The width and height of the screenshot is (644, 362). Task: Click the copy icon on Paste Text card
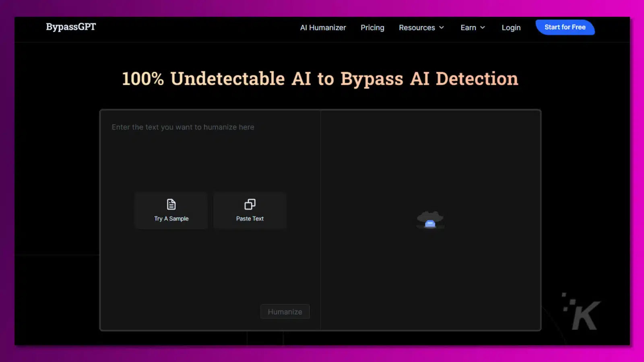(250, 204)
